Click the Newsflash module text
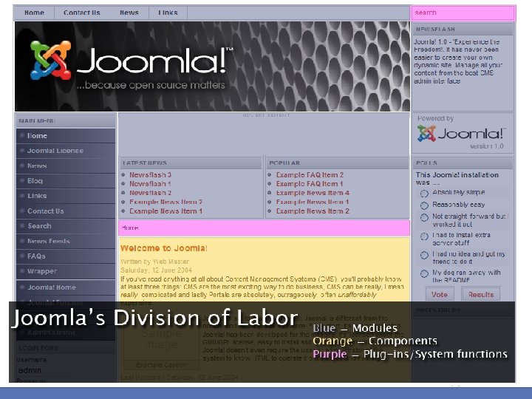 pyautogui.click(x=458, y=61)
